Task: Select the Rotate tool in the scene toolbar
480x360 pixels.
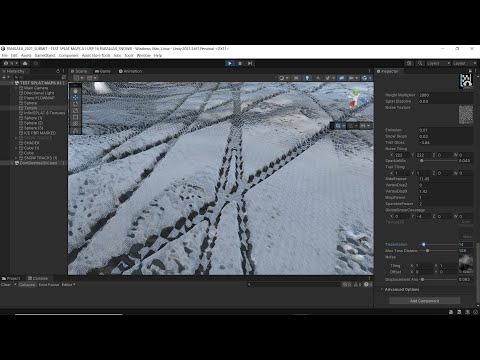Action: (76, 104)
